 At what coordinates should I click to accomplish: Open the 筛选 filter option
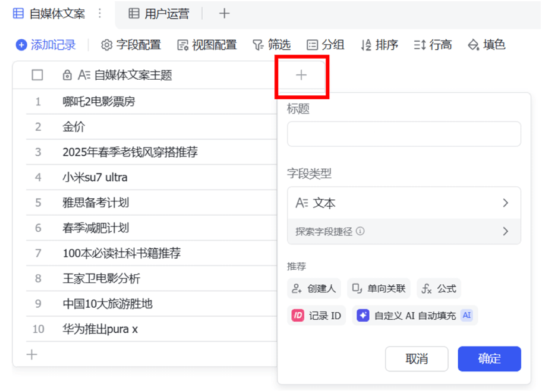point(272,45)
